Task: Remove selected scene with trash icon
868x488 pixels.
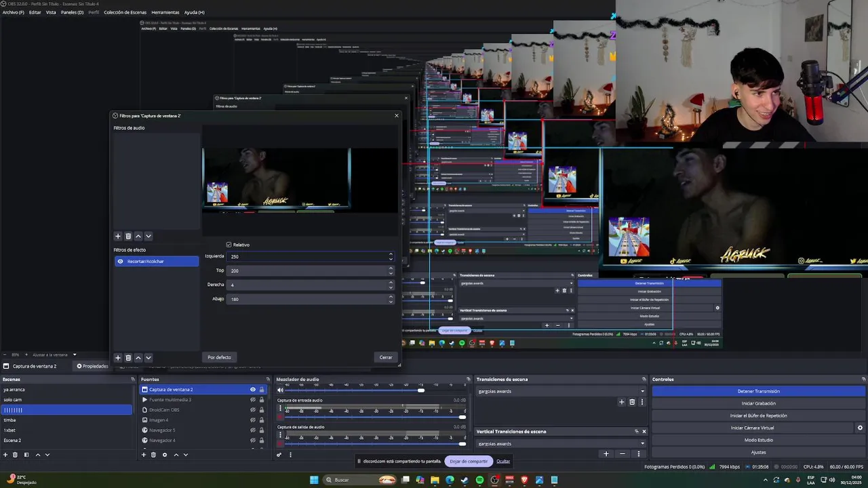Action: click(15, 455)
